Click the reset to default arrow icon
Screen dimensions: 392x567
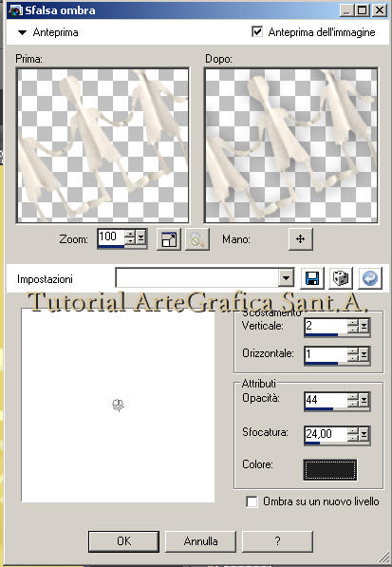pos(370,278)
